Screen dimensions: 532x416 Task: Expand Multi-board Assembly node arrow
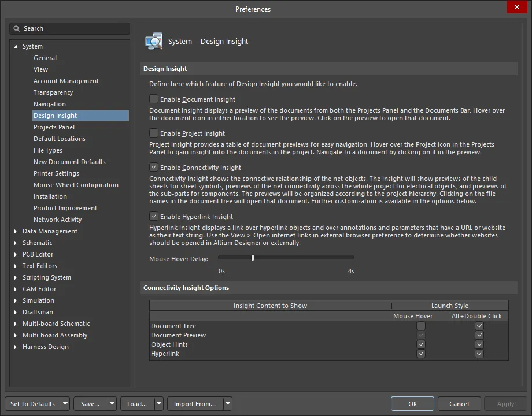coord(15,335)
